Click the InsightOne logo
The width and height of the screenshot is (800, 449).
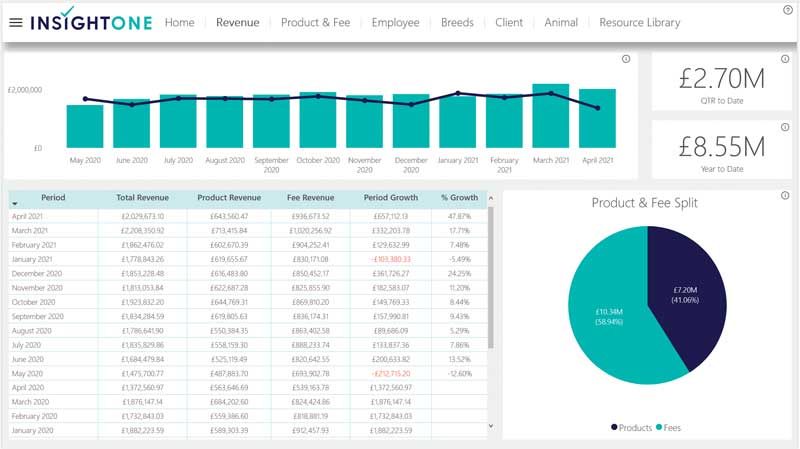tap(91, 19)
